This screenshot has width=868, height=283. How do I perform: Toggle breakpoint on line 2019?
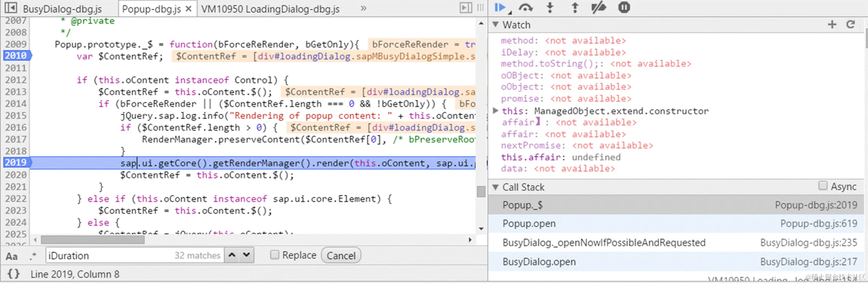coord(16,163)
